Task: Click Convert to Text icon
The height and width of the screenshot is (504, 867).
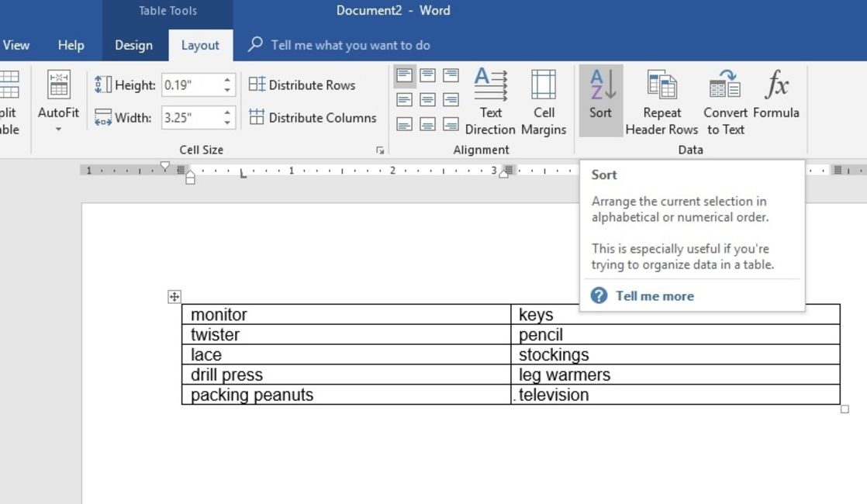Action: pos(724,100)
